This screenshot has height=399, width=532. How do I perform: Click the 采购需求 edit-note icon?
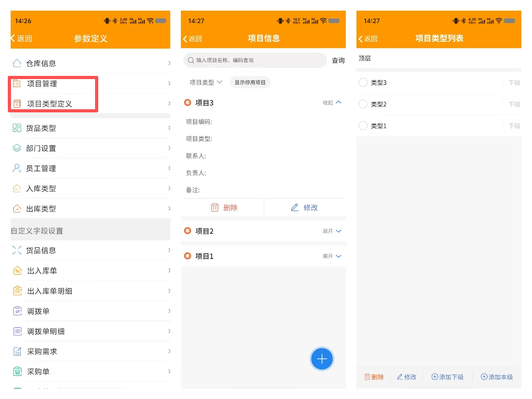[17, 351]
